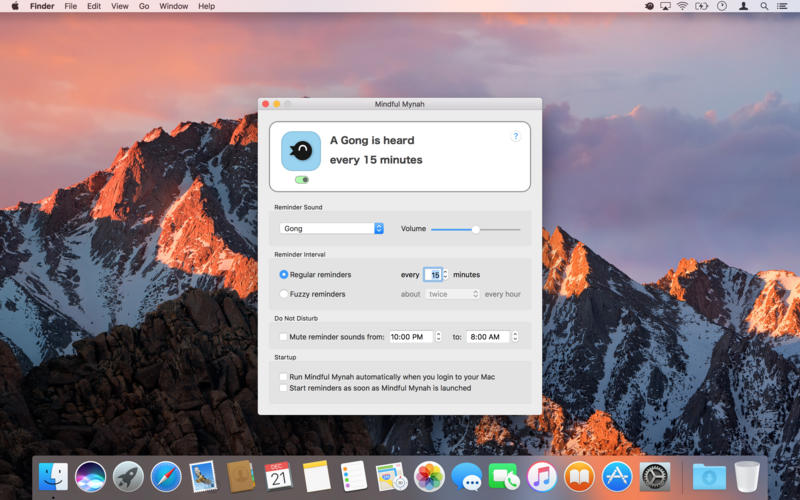
Task: Enable Run Mindful Mynah automatically at login
Action: (284, 377)
